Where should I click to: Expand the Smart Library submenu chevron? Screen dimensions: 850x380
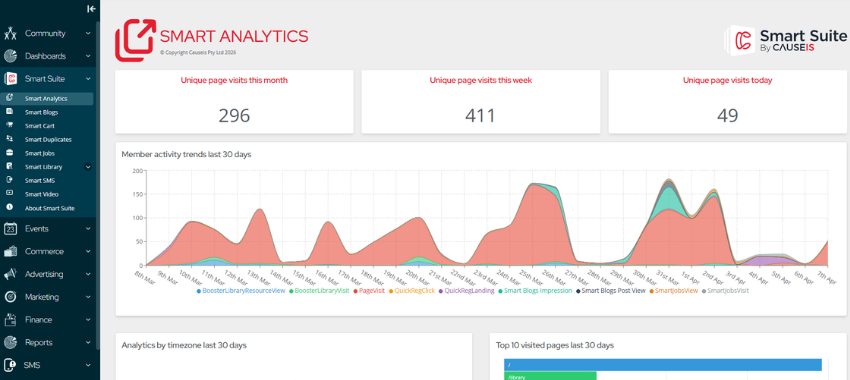click(x=88, y=167)
